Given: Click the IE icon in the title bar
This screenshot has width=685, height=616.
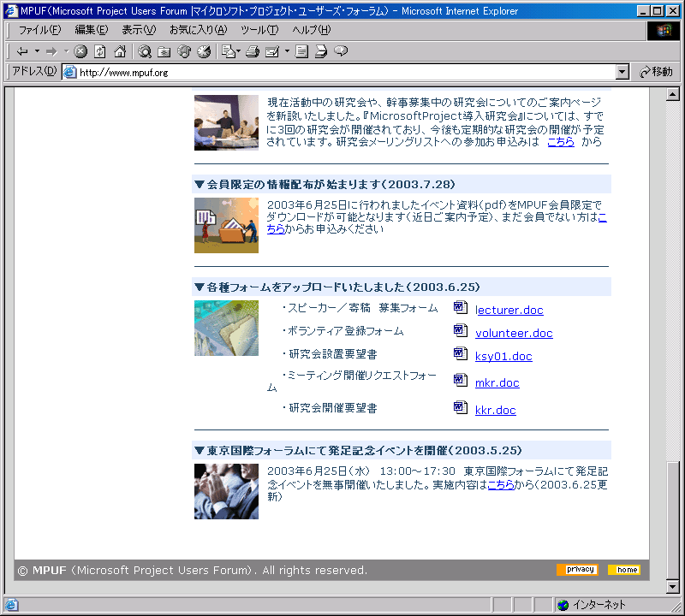Looking at the screenshot, I should [x=11, y=11].
